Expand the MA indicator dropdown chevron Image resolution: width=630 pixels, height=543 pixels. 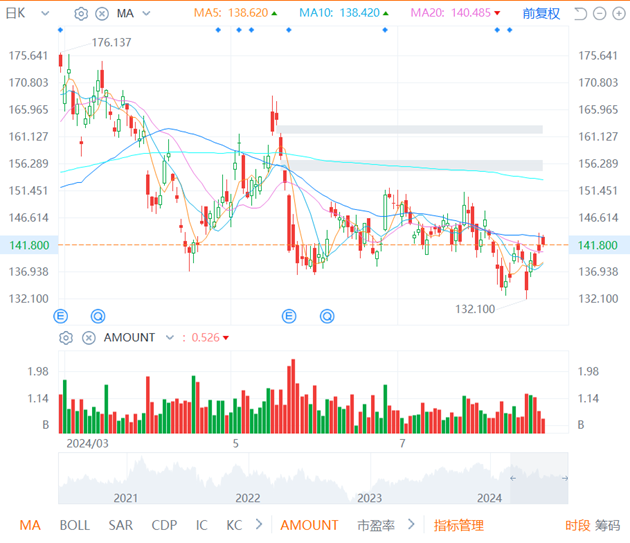(x=146, y=13)
